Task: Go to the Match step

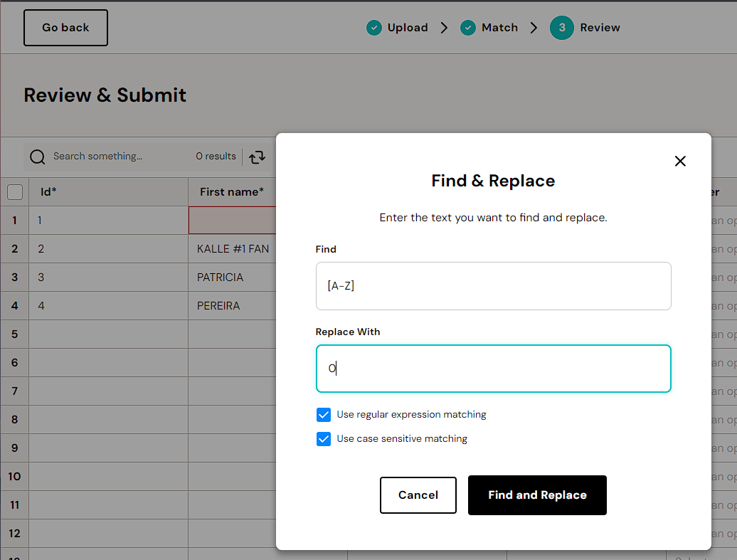Action: coord(499,28)
